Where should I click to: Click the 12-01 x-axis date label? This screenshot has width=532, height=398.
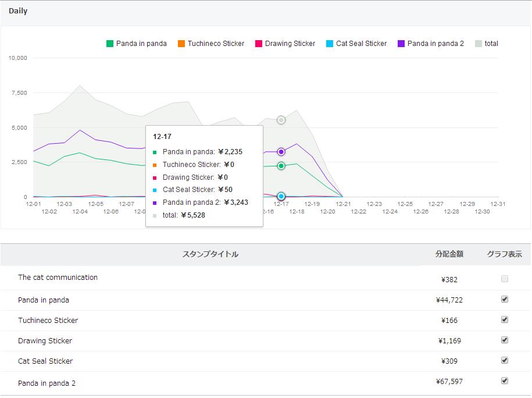[x=33, y=204]
